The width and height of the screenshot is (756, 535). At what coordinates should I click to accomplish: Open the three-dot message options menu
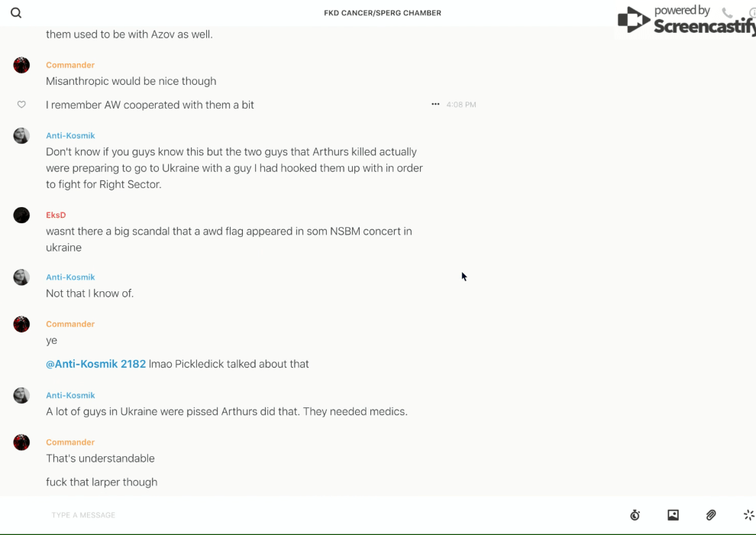click(435, 105)
